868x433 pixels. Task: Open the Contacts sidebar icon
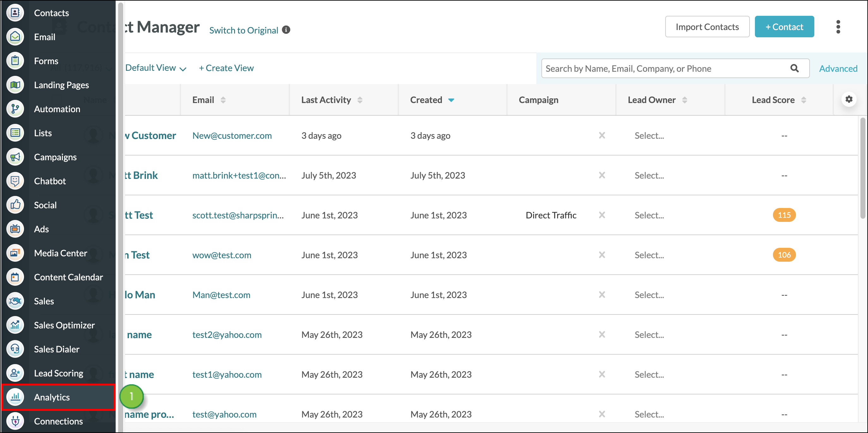tap(15, 13)
